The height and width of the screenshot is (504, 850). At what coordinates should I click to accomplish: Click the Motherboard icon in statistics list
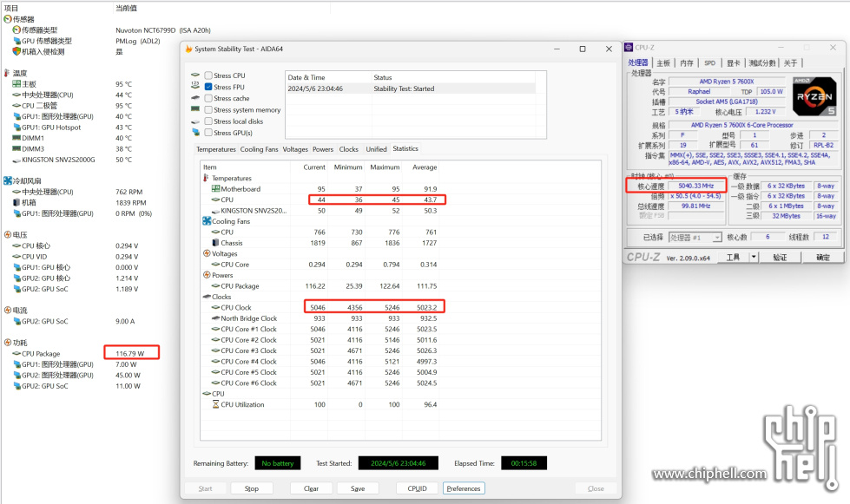click(215, 189)
